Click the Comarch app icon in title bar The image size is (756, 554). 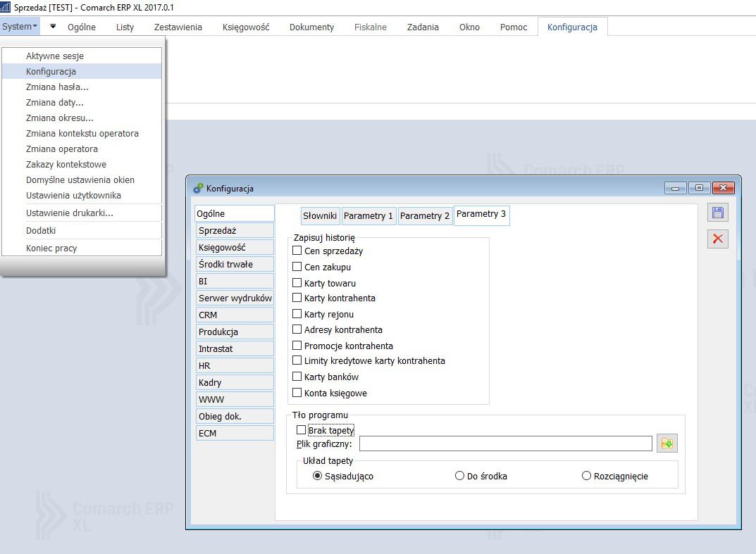pyautogui.click(x=6, y=7)
